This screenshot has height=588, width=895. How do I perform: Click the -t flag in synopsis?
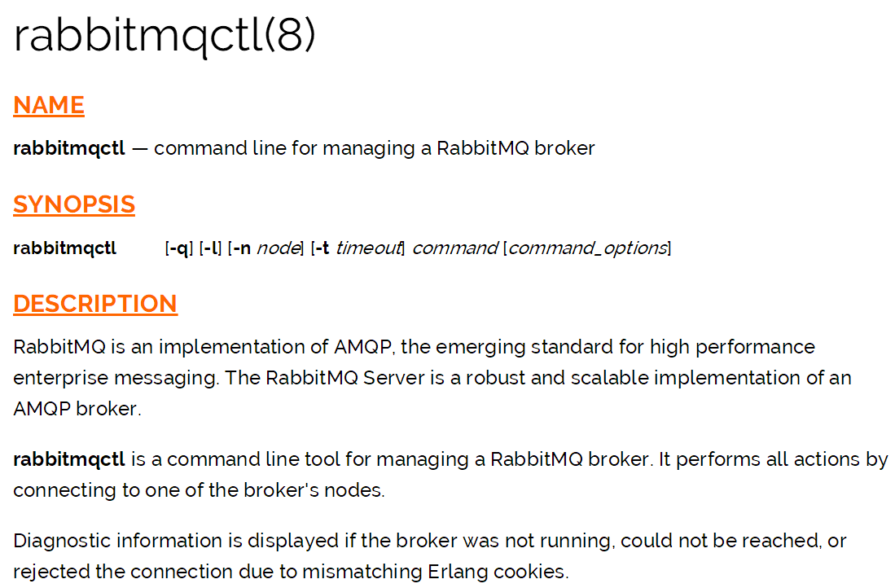coord(322,248)
